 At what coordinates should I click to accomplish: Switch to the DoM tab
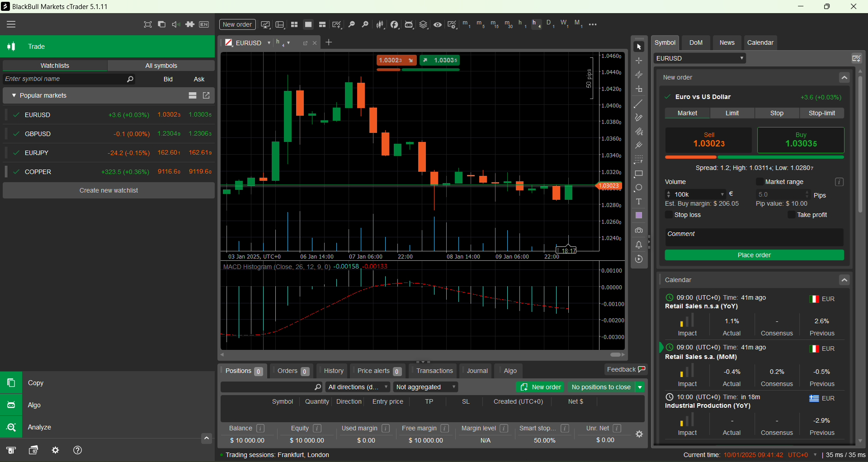pyautogui.click(x=695, y=42)
